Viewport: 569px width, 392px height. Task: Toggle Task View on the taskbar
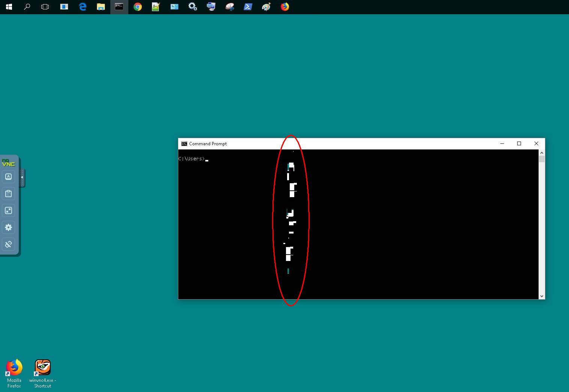[45, 7]
